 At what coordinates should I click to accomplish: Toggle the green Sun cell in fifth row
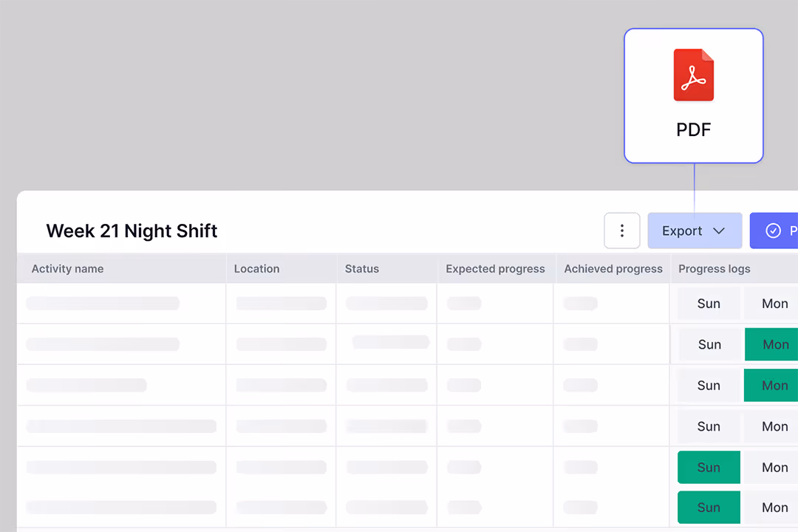(708, 467)
